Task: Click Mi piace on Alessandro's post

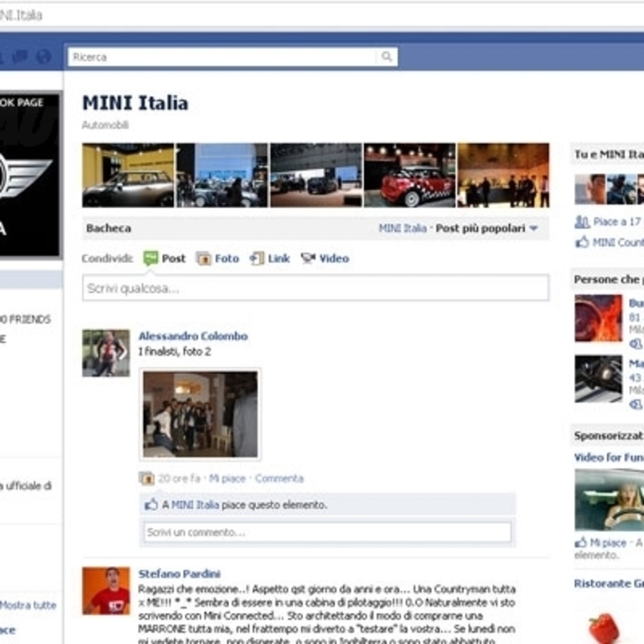Action: (x=227, y=478)
